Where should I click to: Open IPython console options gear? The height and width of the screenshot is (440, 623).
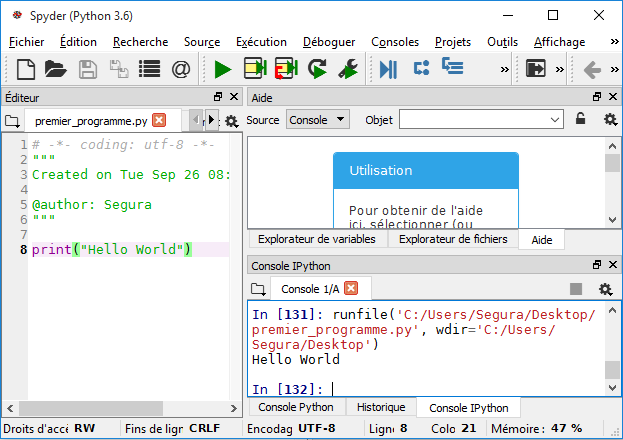605,289
